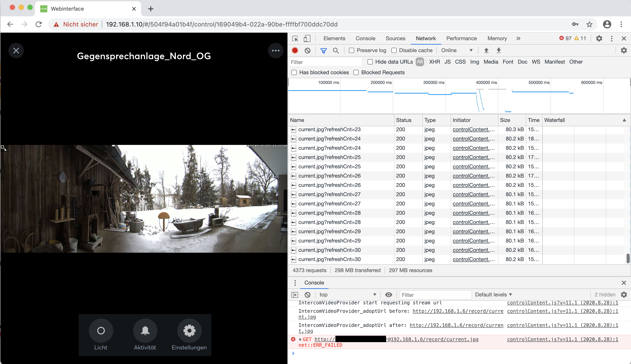Activate the inspect element picker
This screenshot has height=364, width=631.
point(295,38)
